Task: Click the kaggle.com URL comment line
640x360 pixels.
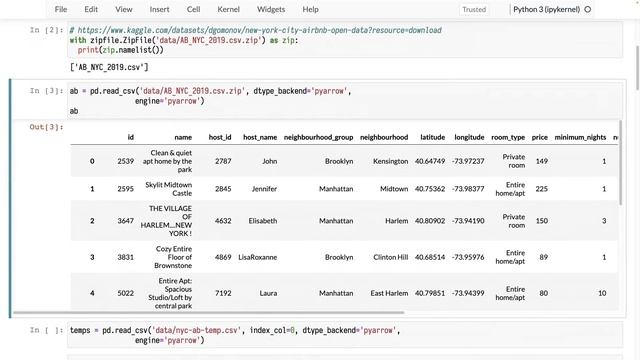Action: [256, 30]
